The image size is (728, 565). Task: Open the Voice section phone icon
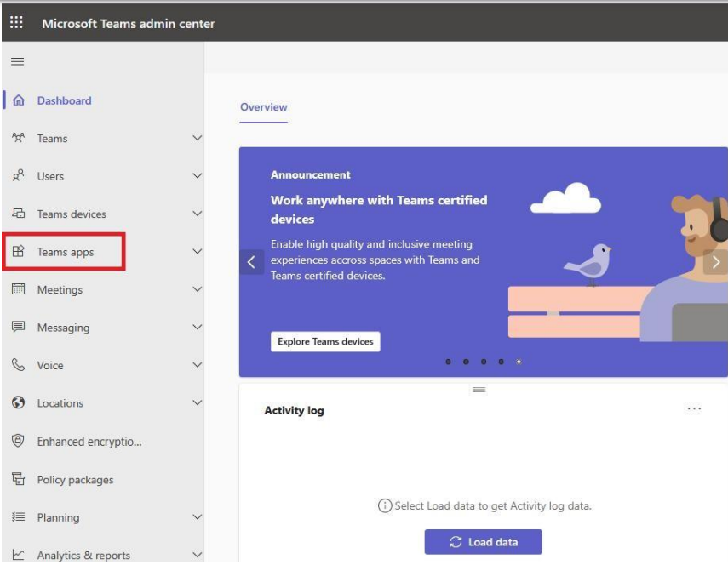pyautogui.click(x=18, y=365)
